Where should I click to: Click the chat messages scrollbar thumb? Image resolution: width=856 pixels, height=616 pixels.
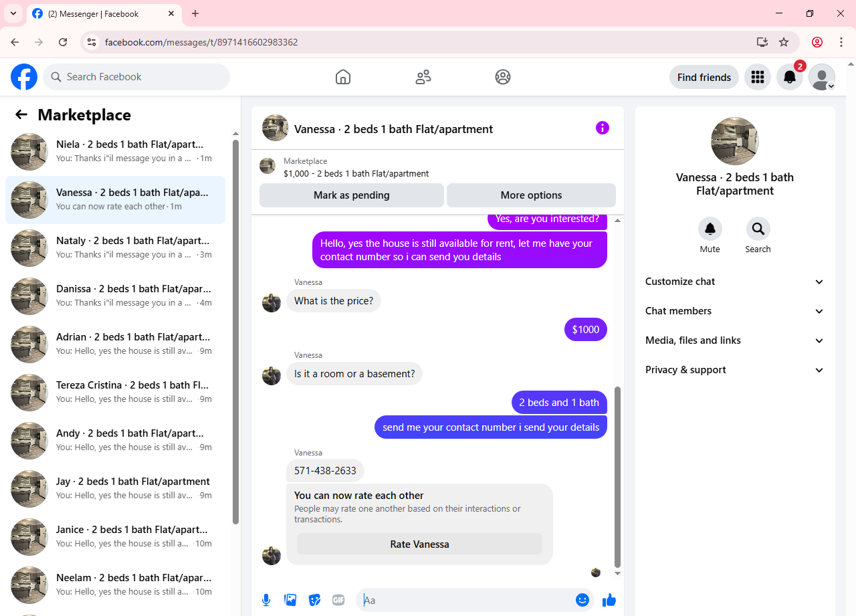click(x=617, y=477)
